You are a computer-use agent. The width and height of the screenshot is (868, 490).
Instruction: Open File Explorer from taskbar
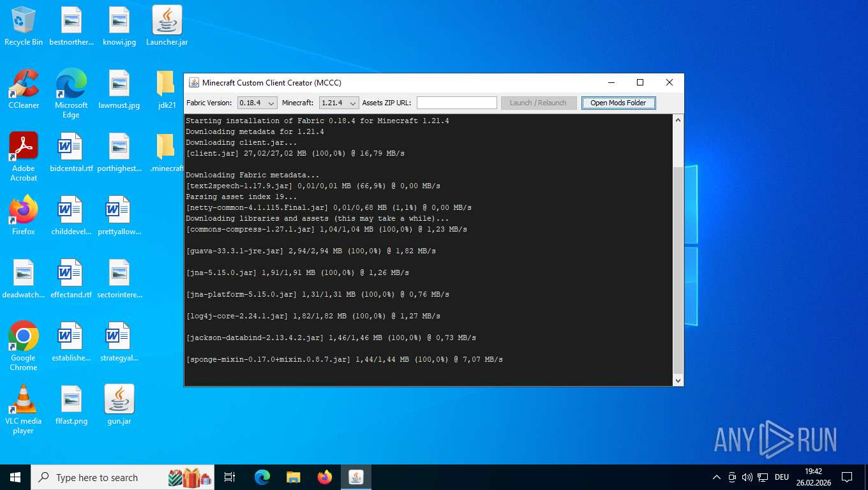pyautogui.click(x=293, y=477)
